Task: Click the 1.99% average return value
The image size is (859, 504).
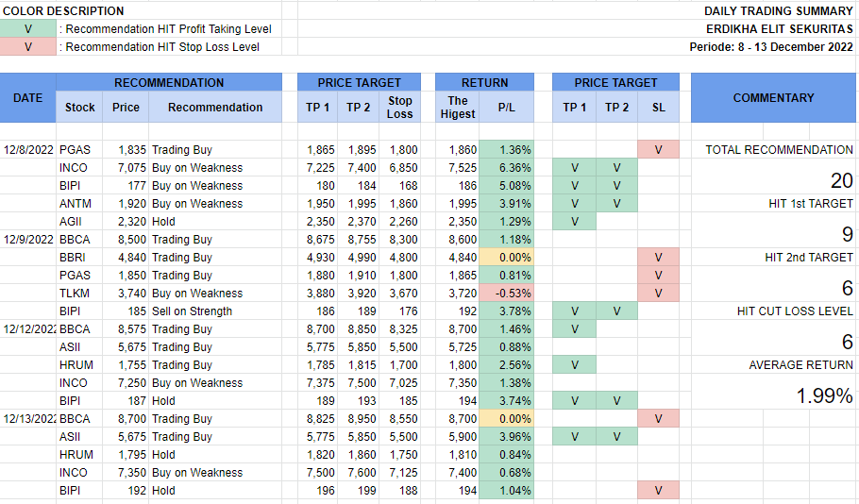Action: coord(825,396)
